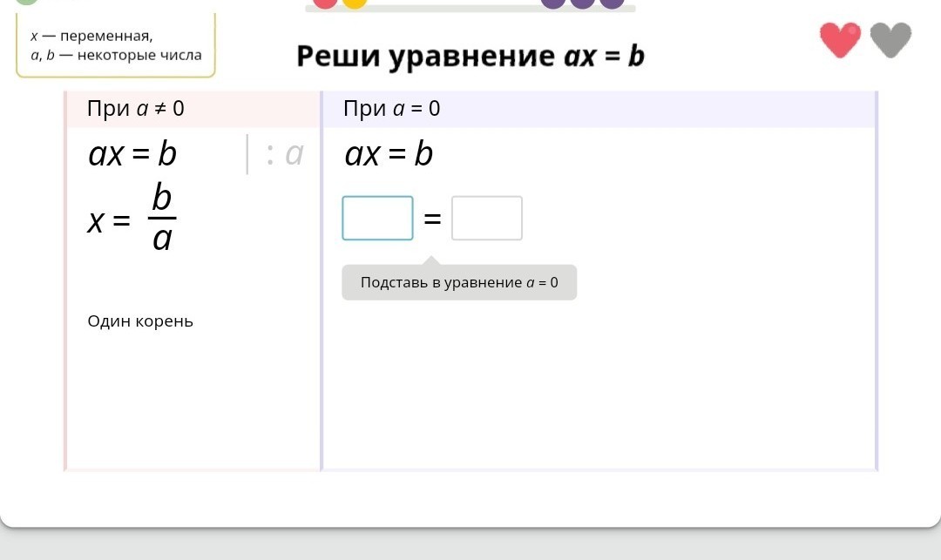Click the heading 'Реши уравнение ax = b'
The width and height of the screenshot is (941, 560).
pos(470,57)
